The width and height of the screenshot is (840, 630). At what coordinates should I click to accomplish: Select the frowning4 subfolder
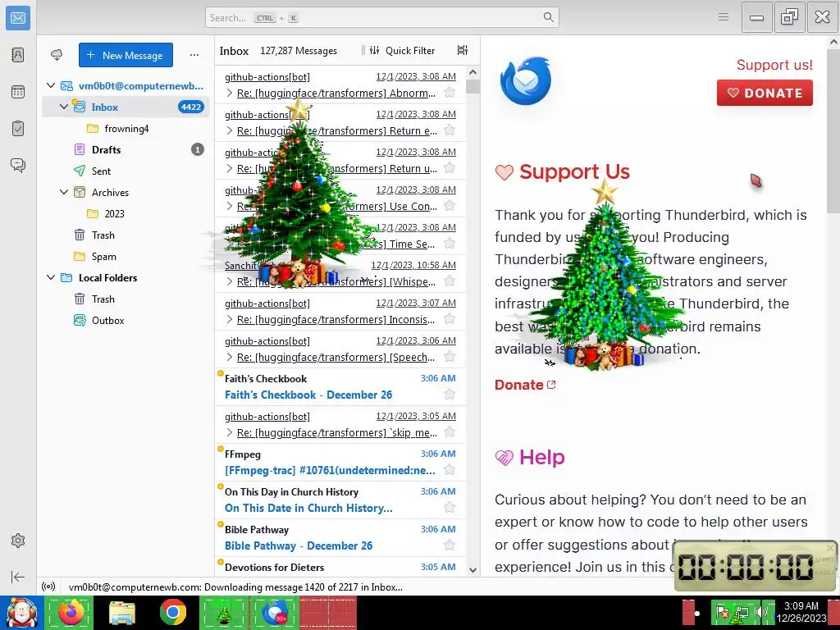(x=126, y=128)
